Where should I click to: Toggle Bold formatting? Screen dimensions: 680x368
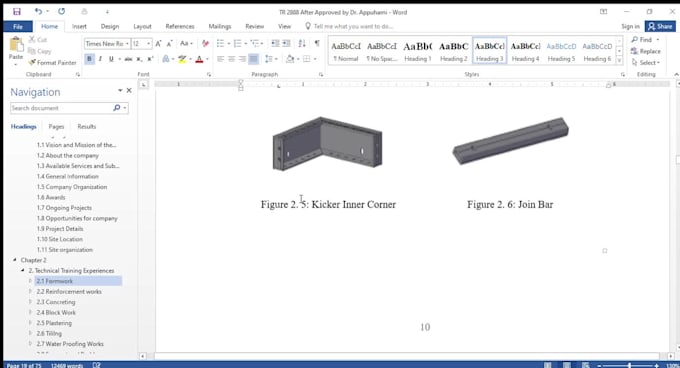coord(89,59)
